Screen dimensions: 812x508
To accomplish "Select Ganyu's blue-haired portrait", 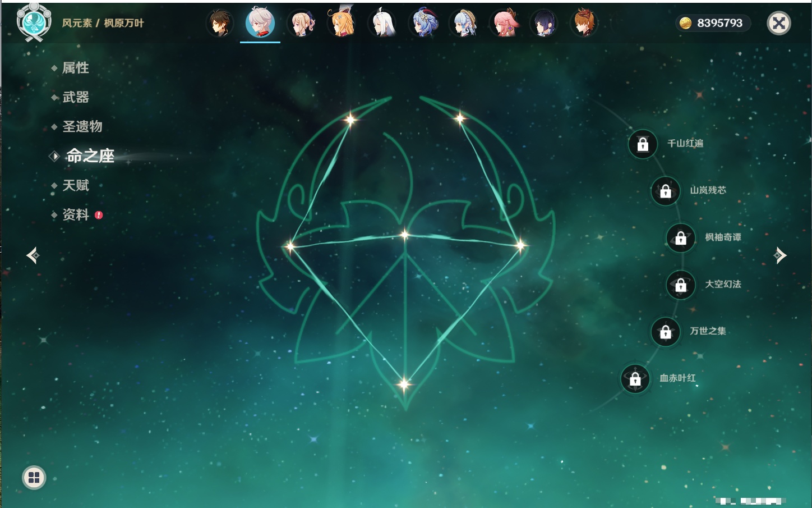I will pos(423,24).
